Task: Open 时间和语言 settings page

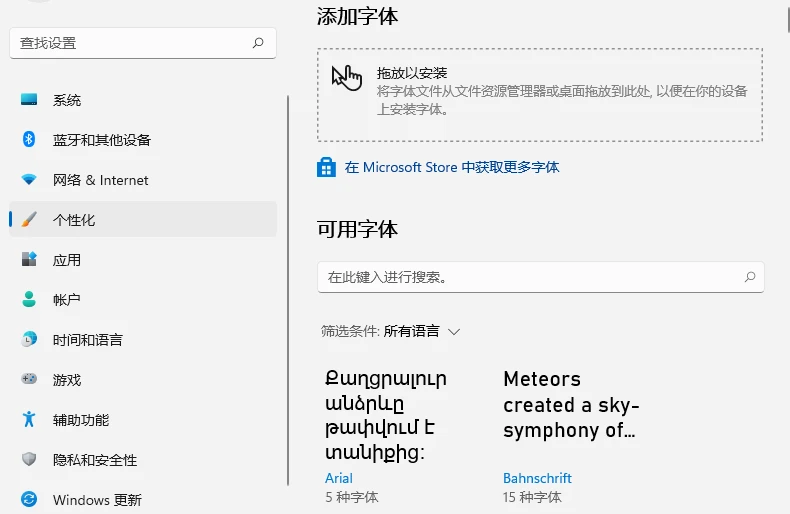Action: tap(88, 340)
